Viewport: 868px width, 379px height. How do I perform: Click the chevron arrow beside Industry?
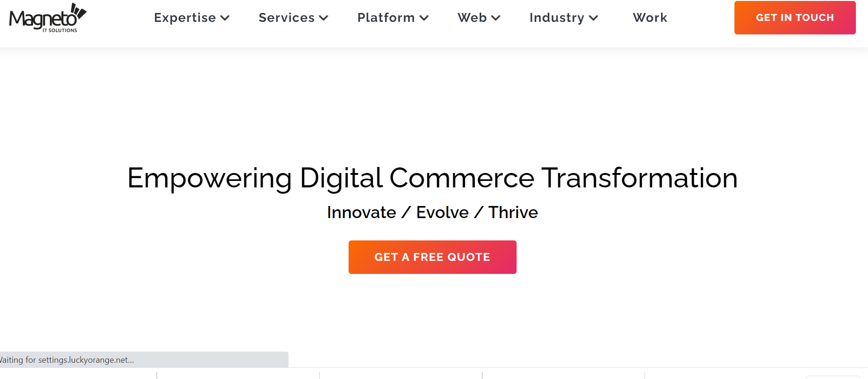click(593, 18)
